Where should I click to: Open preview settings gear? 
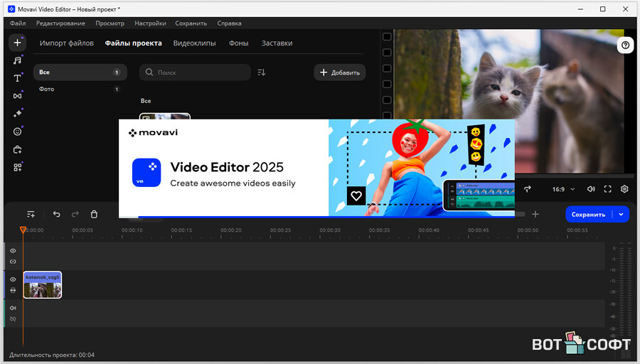pyautogui.click(x=624, y=189)
